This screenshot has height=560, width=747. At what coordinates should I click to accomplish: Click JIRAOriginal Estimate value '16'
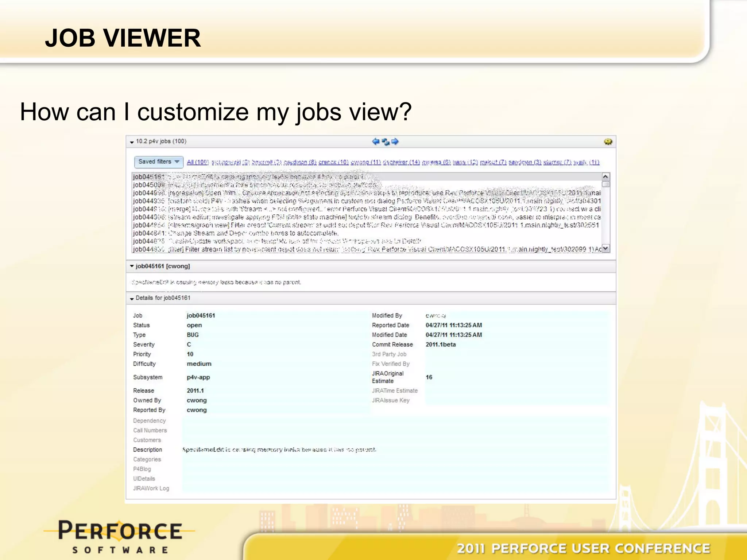pyautogui.click(x=429, y=377)
